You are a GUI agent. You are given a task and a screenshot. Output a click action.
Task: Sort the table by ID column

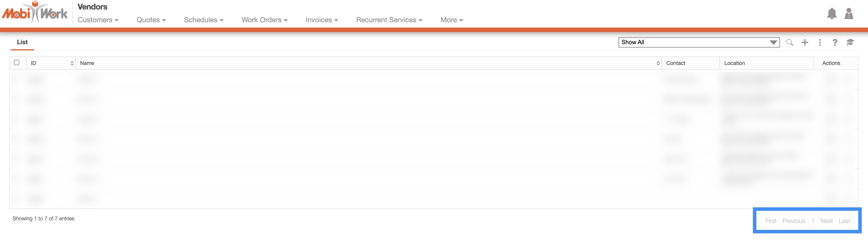[x=72, y=63]
